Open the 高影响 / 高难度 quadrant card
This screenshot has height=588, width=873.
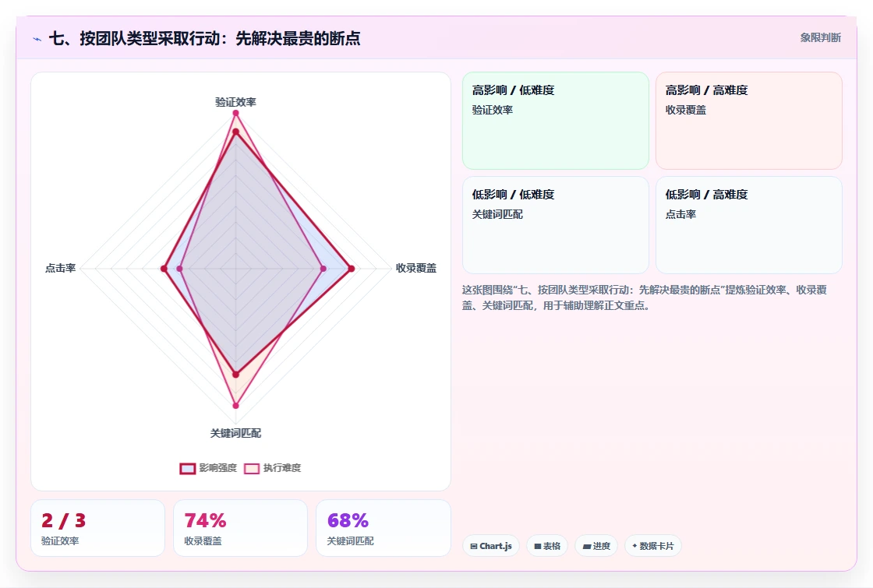point(749,121)
